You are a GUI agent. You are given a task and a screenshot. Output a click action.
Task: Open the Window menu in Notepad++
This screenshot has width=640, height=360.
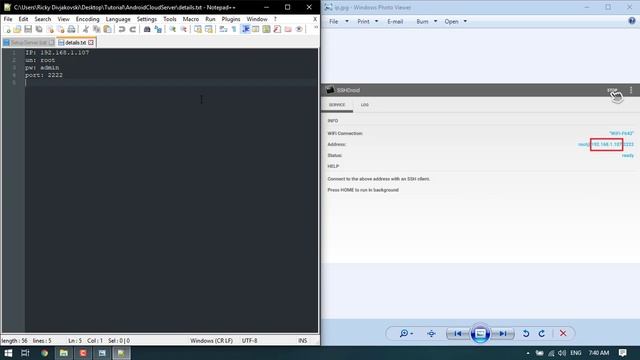pos(257,19)
